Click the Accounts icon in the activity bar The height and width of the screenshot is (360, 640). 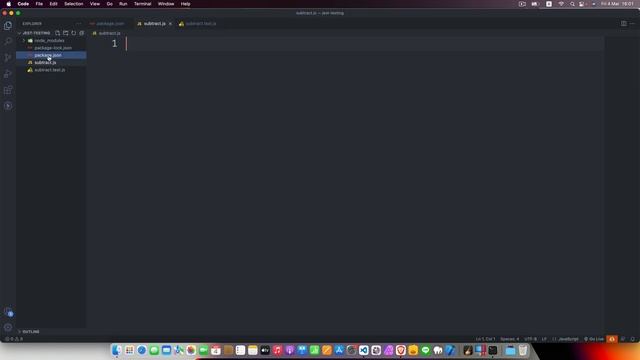8,312
